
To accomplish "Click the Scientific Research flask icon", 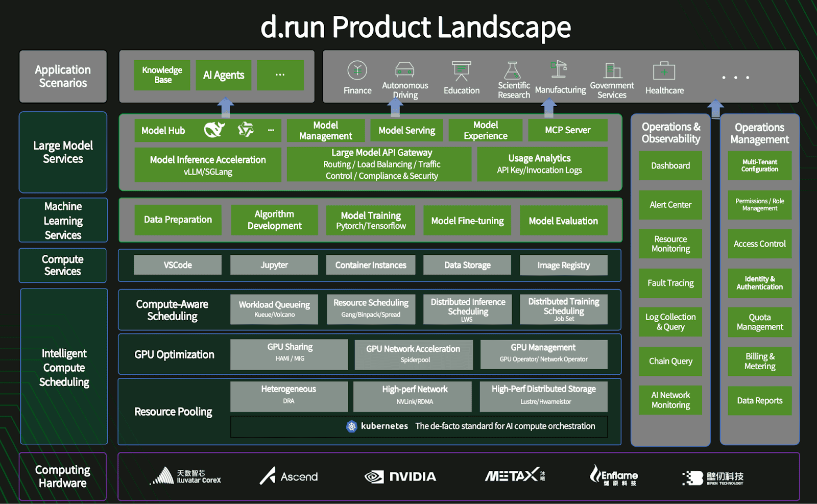I will pyautogui.click(x=513, y=71).
